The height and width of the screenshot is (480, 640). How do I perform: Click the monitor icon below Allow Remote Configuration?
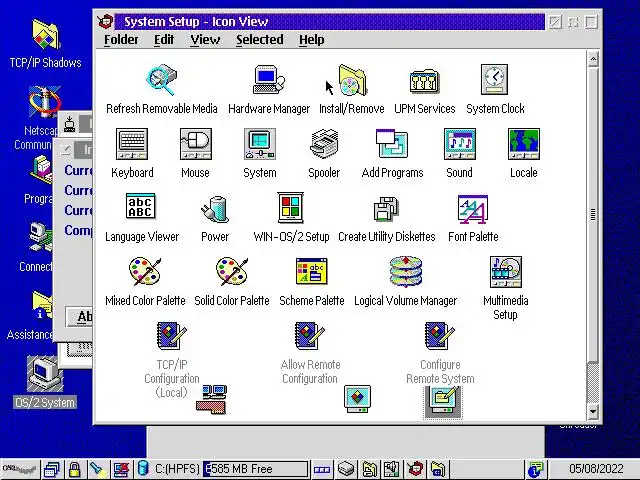357,399
